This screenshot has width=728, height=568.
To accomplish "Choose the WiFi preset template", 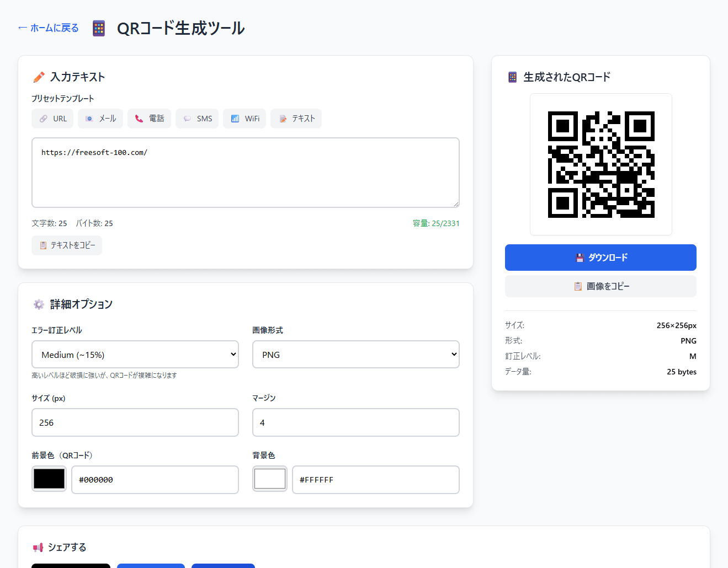I will 245,119.
